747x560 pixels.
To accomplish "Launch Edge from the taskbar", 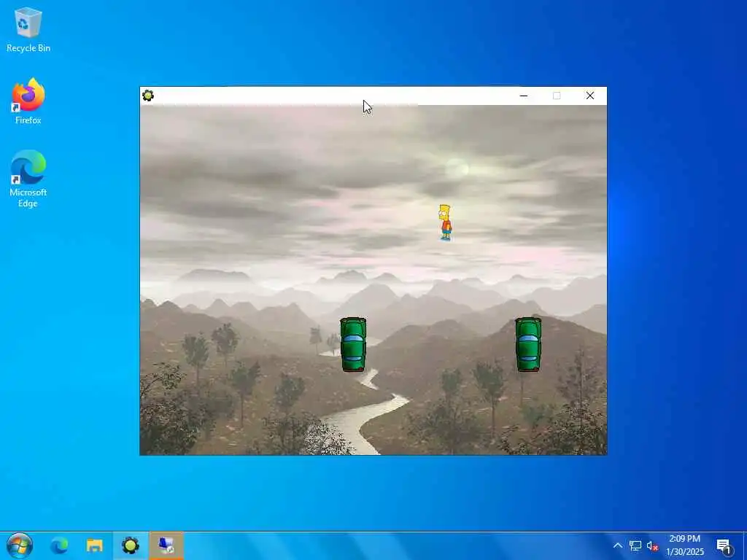I will click(60, 545).
